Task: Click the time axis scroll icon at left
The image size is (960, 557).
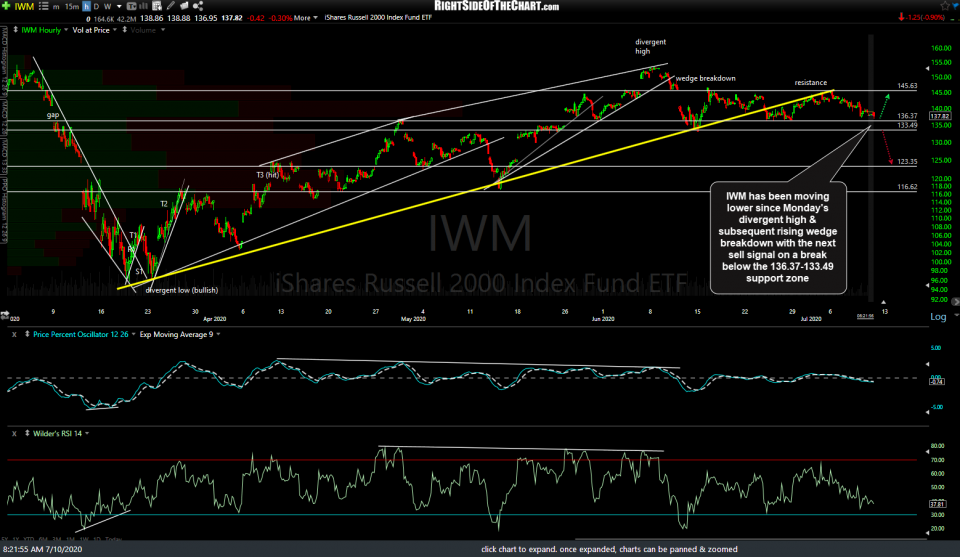Action: coord(5,315)
